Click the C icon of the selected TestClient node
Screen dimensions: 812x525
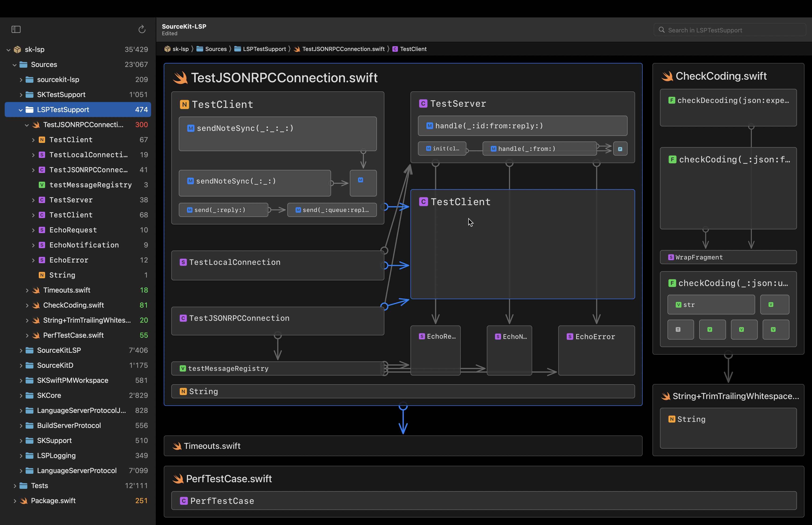(x=423, y=201)
